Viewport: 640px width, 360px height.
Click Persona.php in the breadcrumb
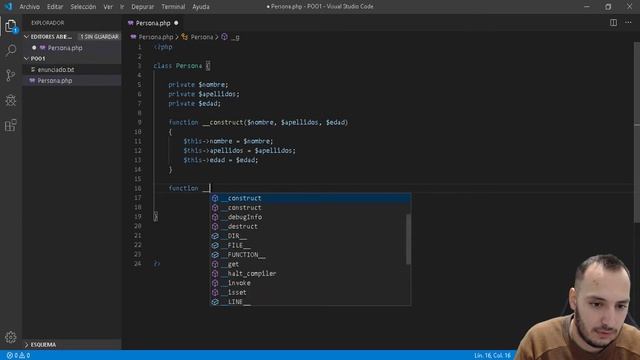pos(156,37)
